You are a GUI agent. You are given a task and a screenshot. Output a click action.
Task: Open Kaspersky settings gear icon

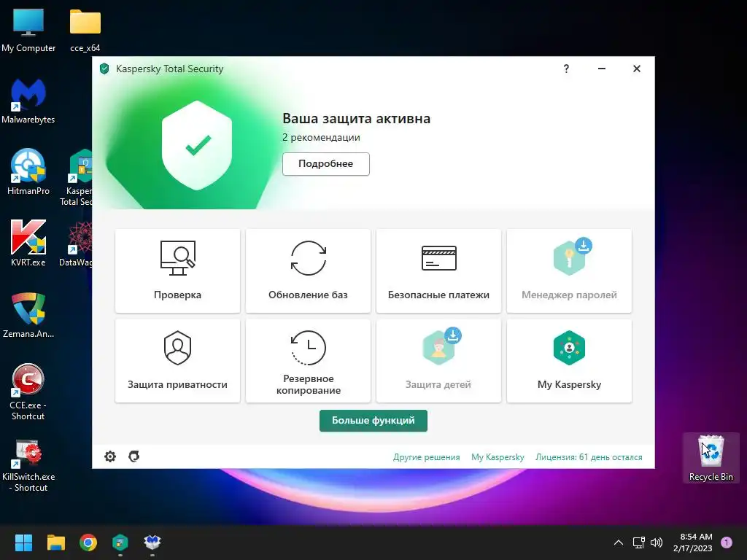[110, 456]
